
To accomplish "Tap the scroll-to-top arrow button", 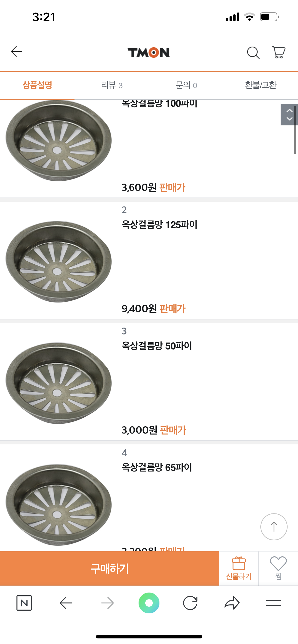I will (274, 527).
